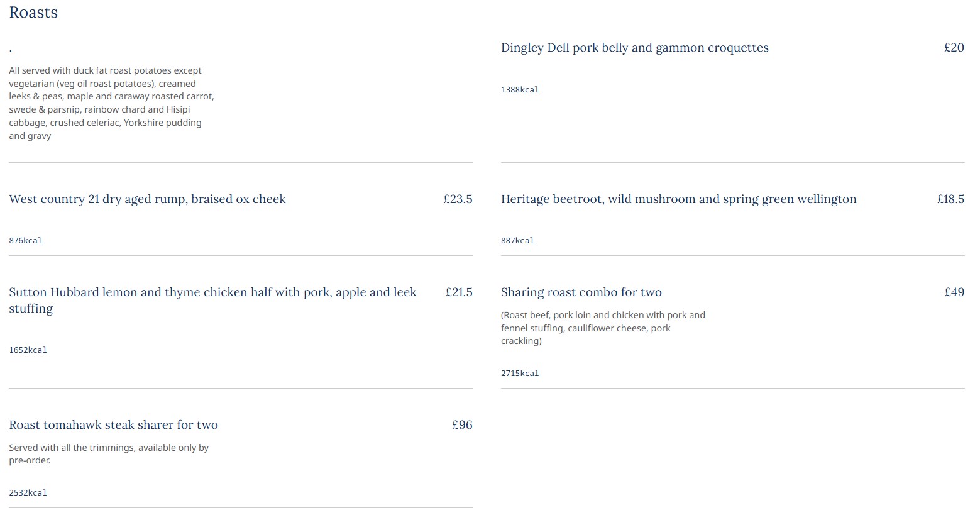
Task: Click the 1388kcal calorie label
Action: (520, 90)
